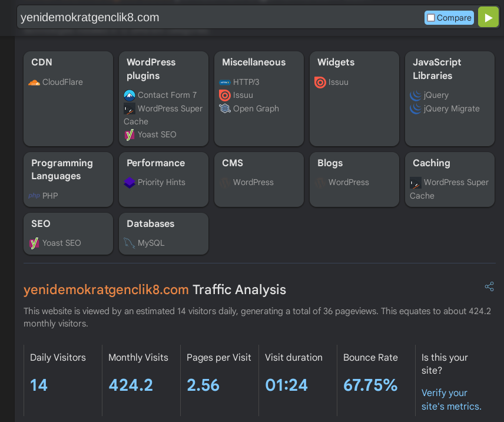Viewport: 504px width, 422px height.
Task: Click the Open Graph icon
Action: 225,108
